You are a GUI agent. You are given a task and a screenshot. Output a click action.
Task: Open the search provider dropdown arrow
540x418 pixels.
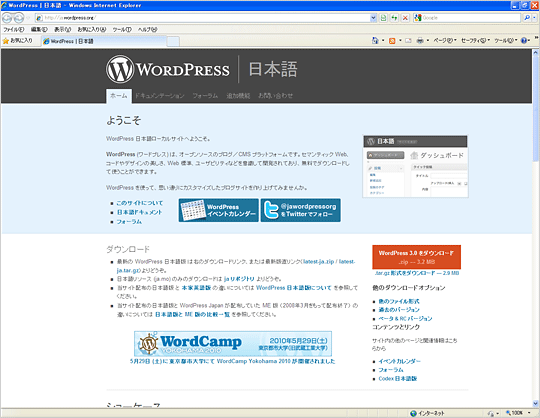pos(535,18)
